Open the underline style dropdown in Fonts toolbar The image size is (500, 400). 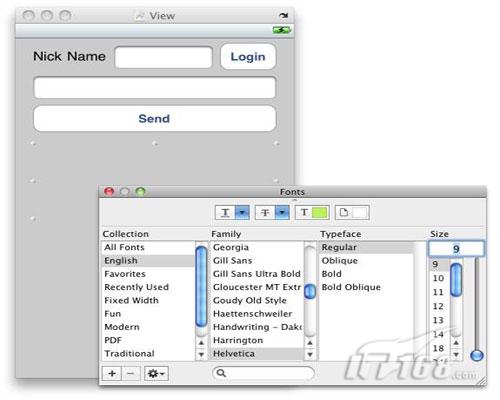[242, 212]
